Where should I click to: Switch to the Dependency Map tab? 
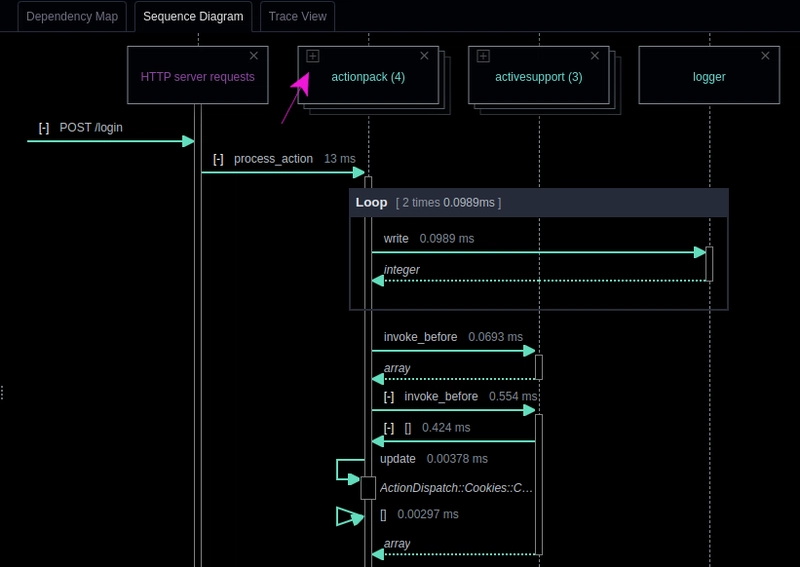click(x=72, y=16)
